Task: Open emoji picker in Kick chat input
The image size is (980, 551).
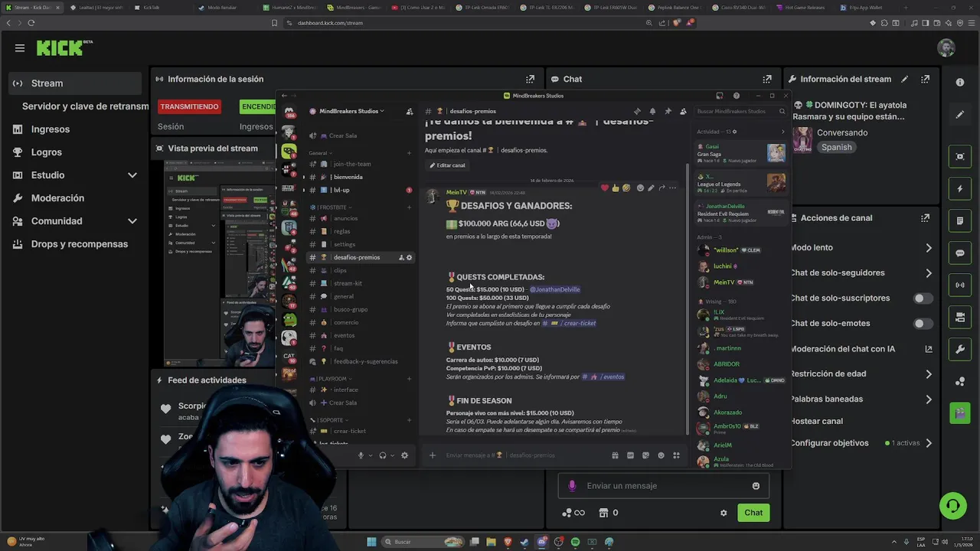Action: [x=756, y=486]
